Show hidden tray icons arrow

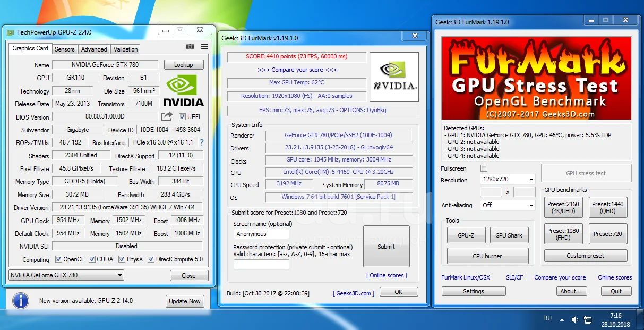point(562,320)
